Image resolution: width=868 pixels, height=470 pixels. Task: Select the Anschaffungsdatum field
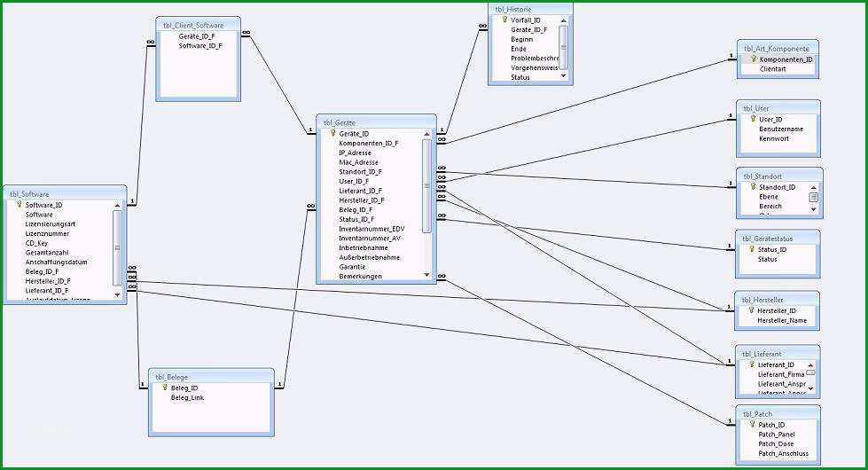tap(57, 262)
